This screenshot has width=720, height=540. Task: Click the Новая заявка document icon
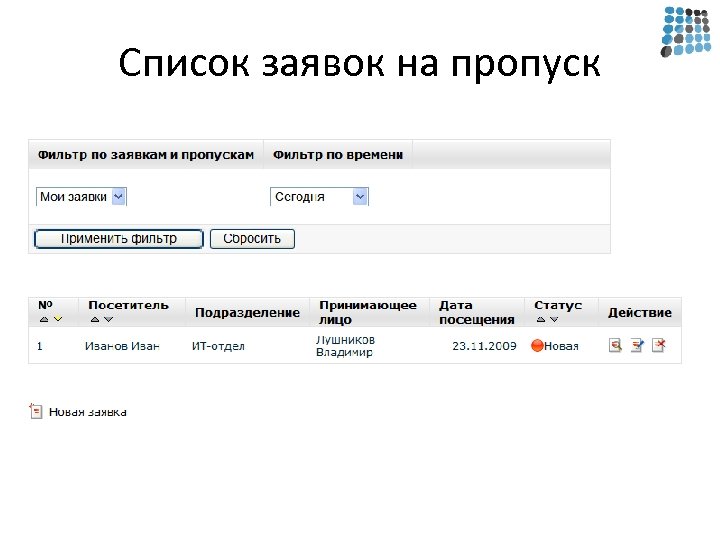point(36,411)
